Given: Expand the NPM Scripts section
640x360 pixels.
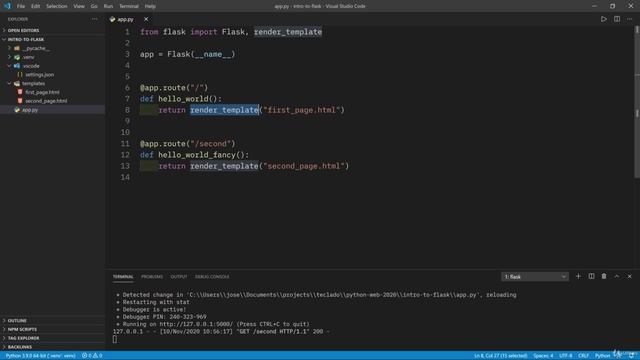Looking at the screenshot, I should tap(53, 329).
